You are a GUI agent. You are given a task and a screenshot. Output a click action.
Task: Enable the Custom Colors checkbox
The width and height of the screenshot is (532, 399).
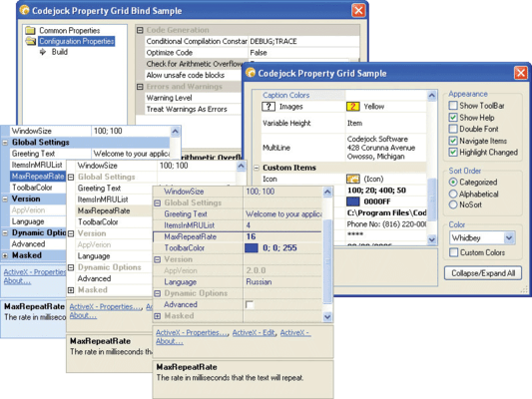(453, 252)
